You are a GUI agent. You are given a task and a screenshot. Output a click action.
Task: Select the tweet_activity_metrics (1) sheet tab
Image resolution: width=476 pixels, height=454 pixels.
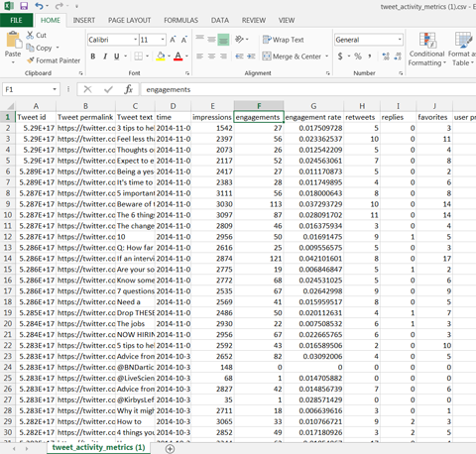[98, 447]
